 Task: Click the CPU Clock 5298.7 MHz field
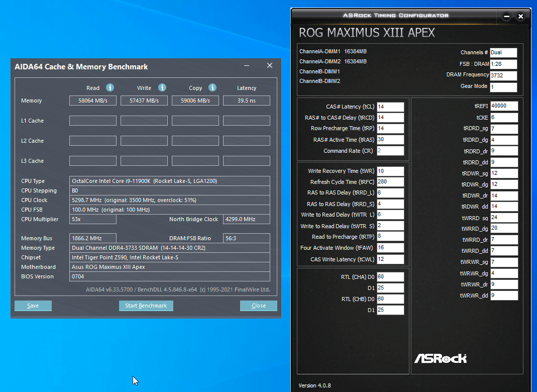(x=169, y=200)
